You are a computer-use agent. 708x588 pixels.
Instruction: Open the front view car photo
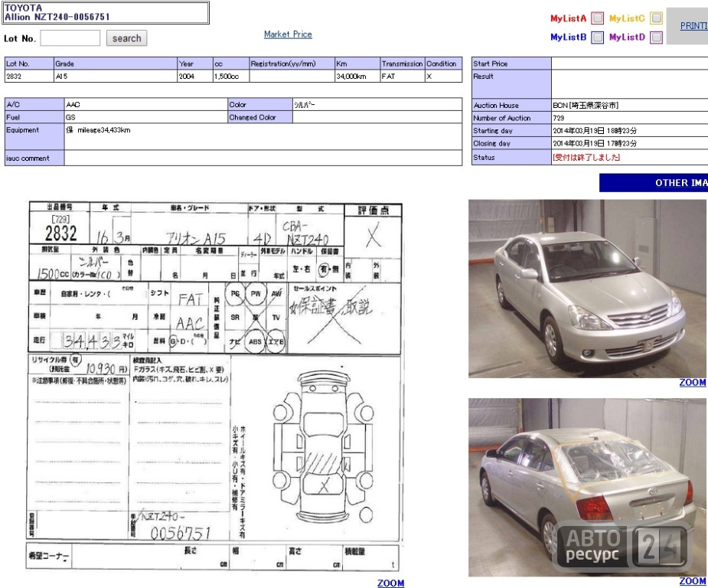588,289
